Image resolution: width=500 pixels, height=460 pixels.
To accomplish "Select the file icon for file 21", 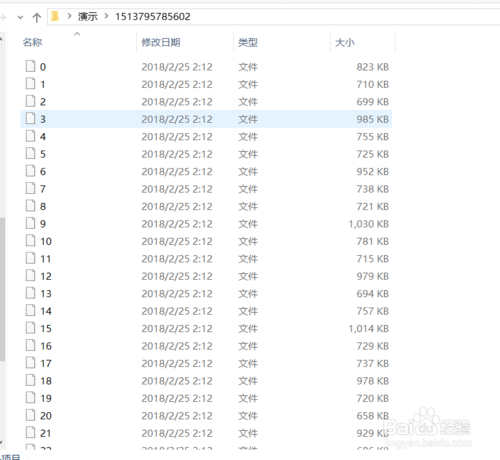I will pyautogui.click(x=30, y=432).
